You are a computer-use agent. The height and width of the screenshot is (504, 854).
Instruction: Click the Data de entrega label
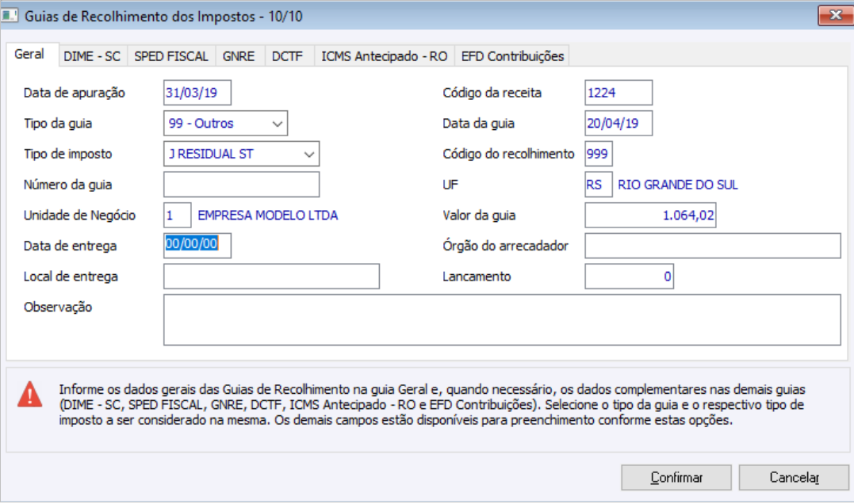pyautogui.click(x=70, y=246)
